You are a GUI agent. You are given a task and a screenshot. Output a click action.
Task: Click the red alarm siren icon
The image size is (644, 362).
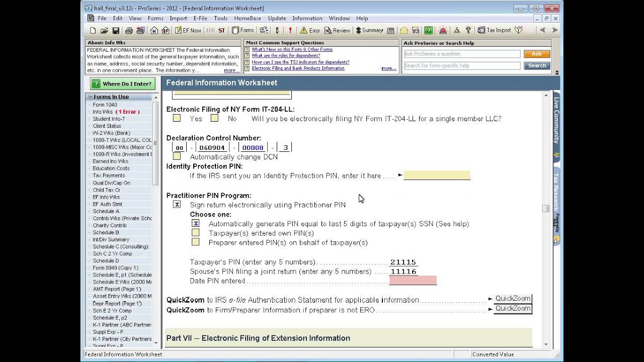(x=443, y=30)
